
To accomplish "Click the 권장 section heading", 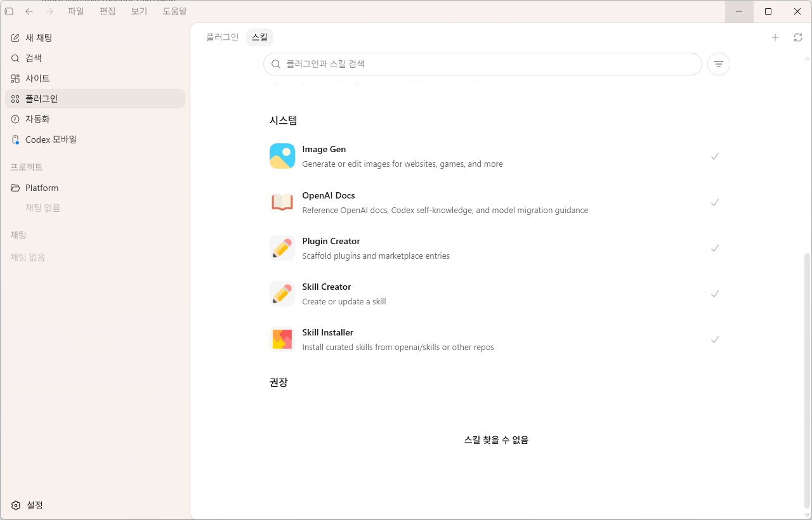I will [278, 382].
